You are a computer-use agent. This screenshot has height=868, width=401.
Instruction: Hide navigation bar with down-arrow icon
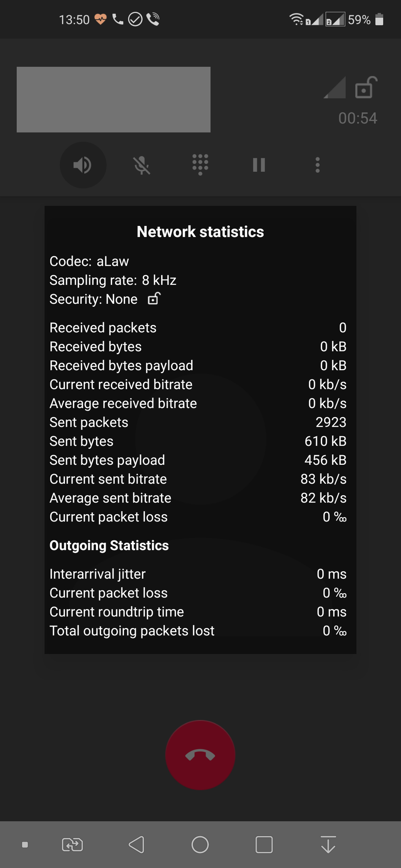coord(328,845)
